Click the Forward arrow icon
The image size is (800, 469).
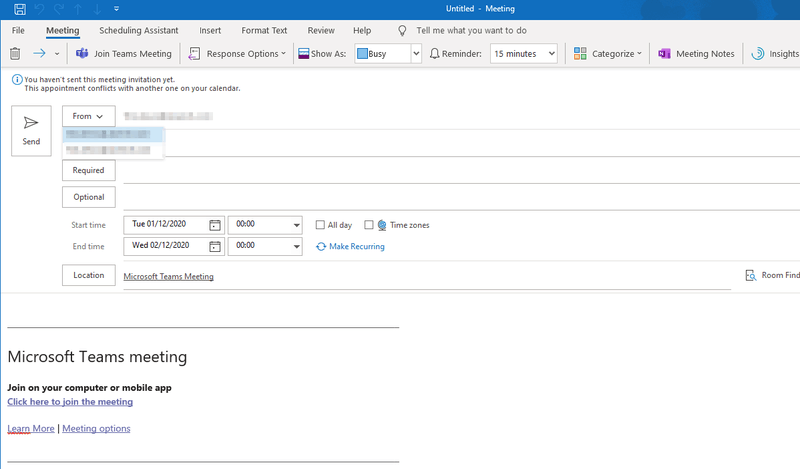point(39,53)
